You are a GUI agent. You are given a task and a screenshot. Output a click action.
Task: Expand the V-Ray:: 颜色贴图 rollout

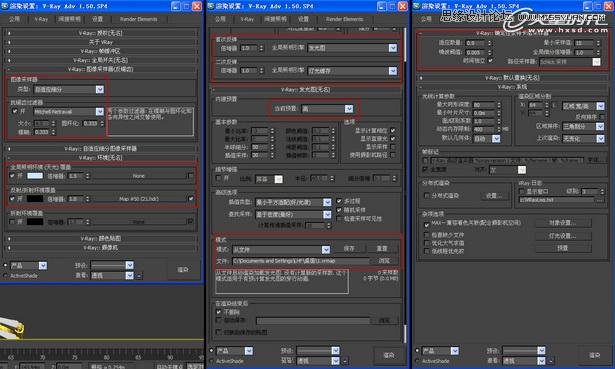[x=100, y=238]
